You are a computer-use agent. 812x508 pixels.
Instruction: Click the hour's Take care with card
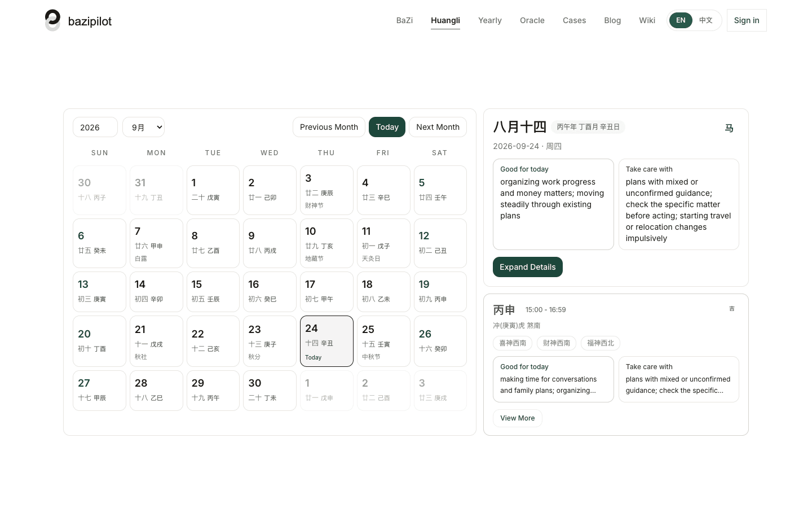(x=679, y=379)
